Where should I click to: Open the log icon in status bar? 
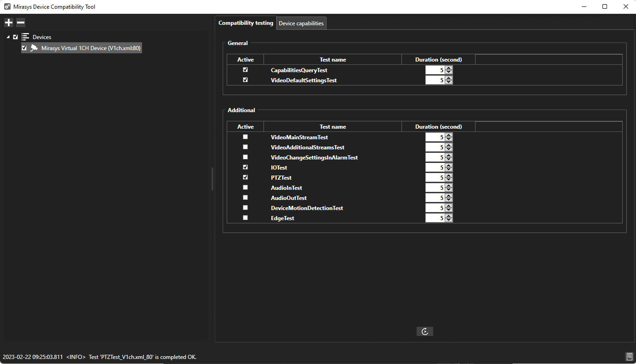pos(629,357)
